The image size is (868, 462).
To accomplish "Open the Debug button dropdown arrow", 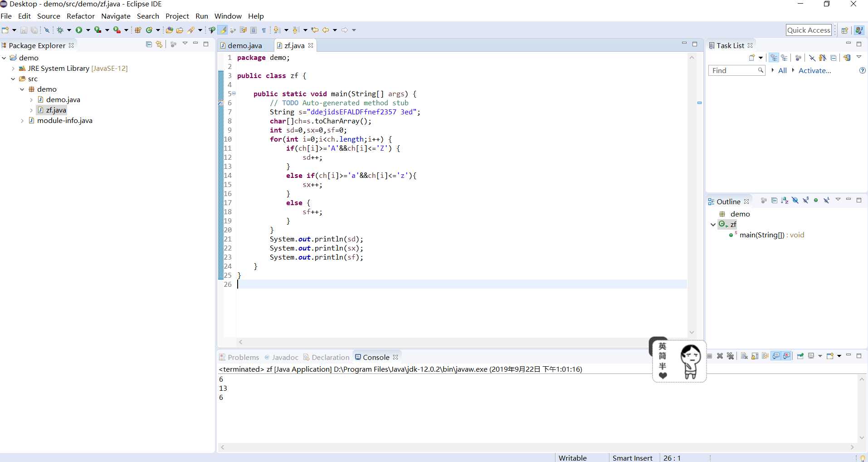I will (69, 30).
